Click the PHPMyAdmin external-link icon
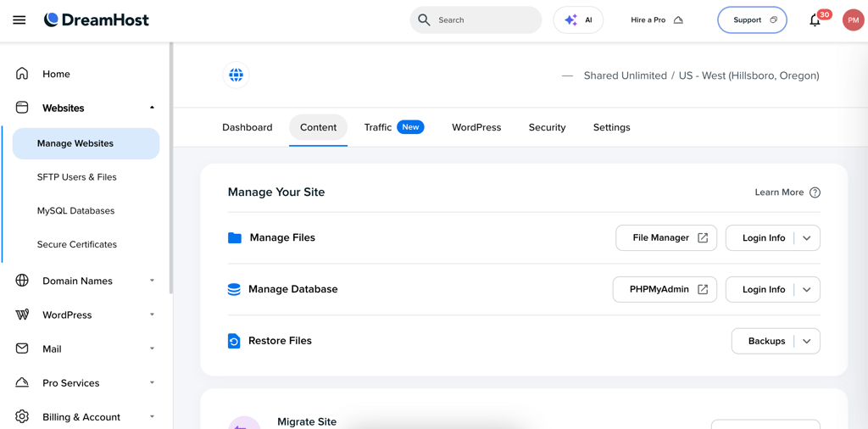868x429 pixels. coord(703,289)
